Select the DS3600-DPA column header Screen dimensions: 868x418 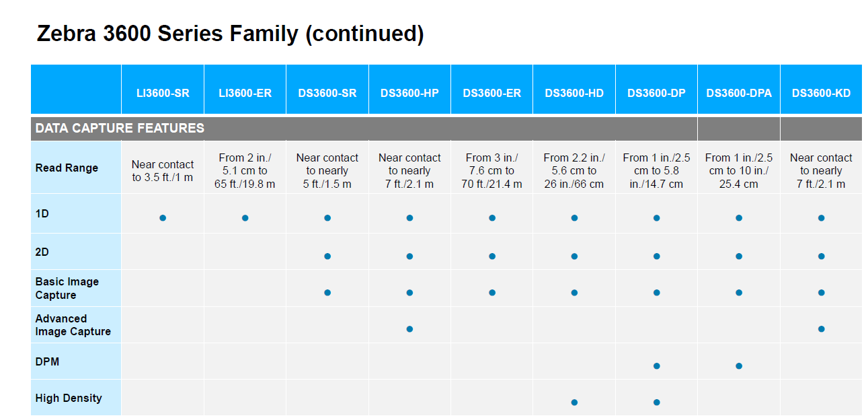click(x=739, y=93)
